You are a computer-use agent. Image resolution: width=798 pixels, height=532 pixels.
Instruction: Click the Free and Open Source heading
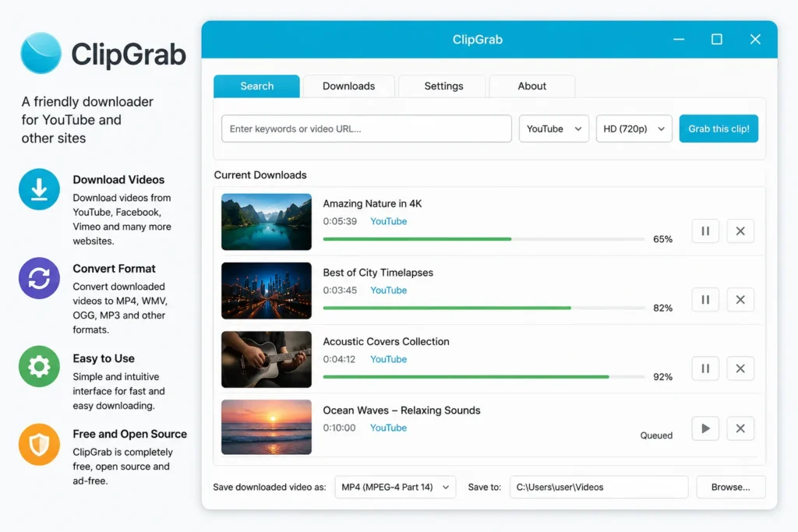pos(130,434)
